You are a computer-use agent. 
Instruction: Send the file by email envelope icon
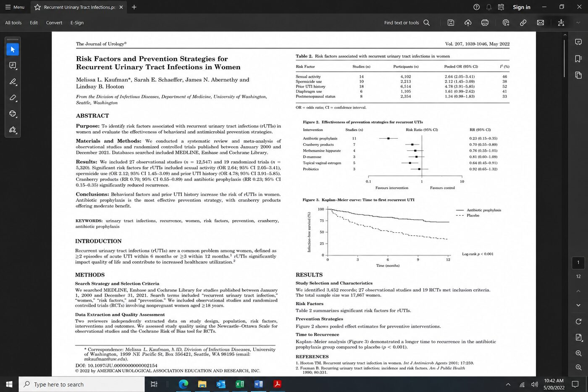pos(541,23)
